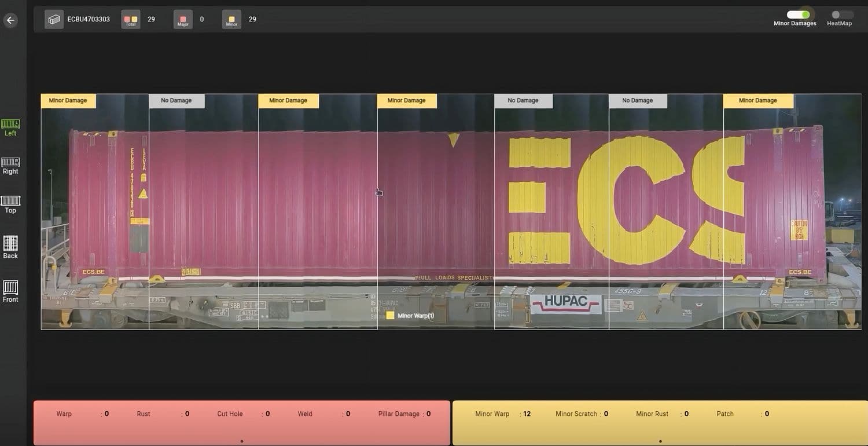Switch to the Back container view
The width and height of the screenshot is (868, 446).
click(x=10, y=247)
